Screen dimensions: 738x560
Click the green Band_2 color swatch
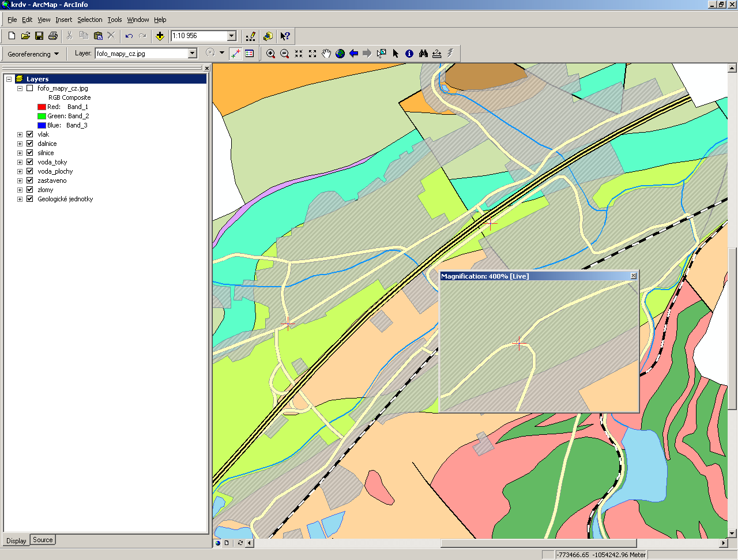tap(42, 116)
